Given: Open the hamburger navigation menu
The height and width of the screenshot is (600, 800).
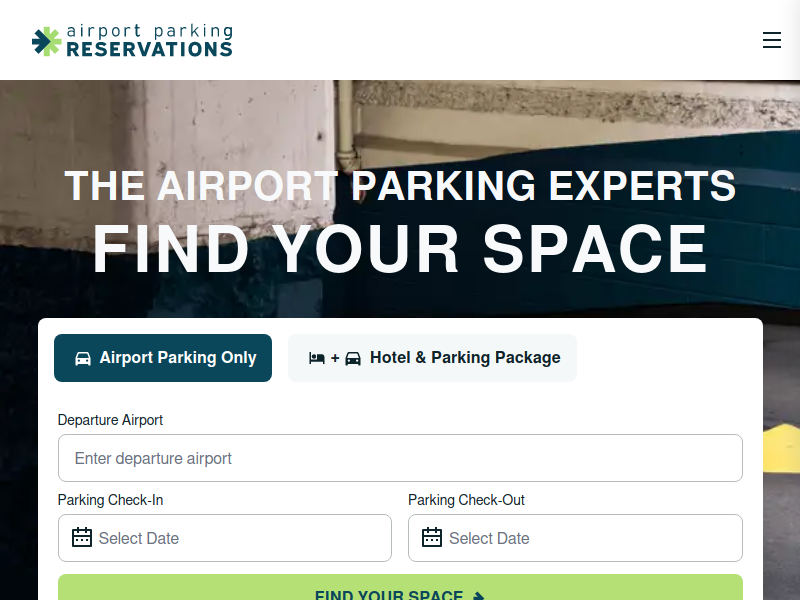Looking at the screenshot, I should 771,40.
